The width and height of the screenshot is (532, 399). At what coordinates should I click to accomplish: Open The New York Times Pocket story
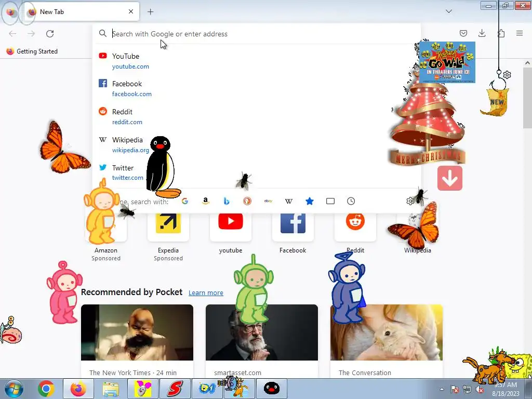click(x=137, y=341)
